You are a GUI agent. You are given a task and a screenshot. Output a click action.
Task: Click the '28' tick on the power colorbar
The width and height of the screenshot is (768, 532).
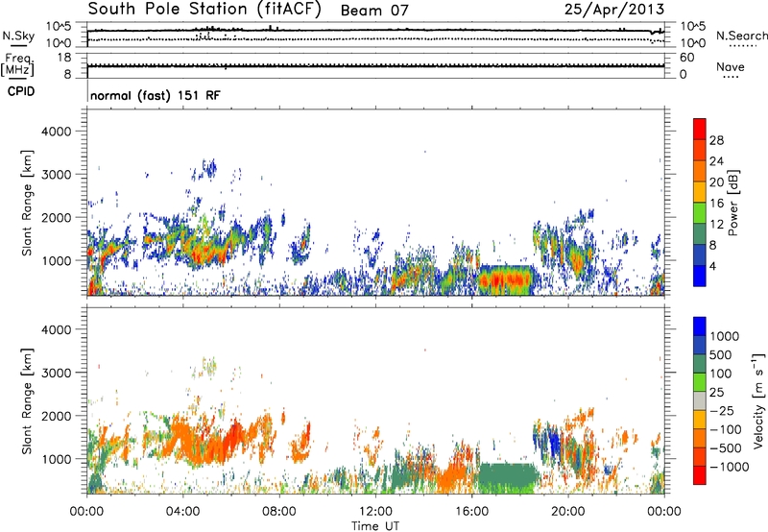pos(716,140)
